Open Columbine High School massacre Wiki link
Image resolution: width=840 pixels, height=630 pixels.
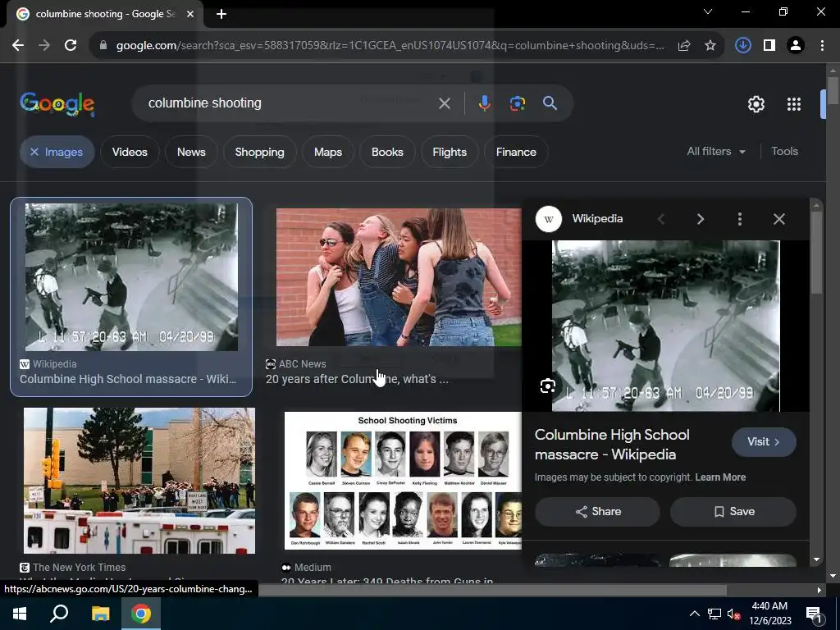point(128,379)
